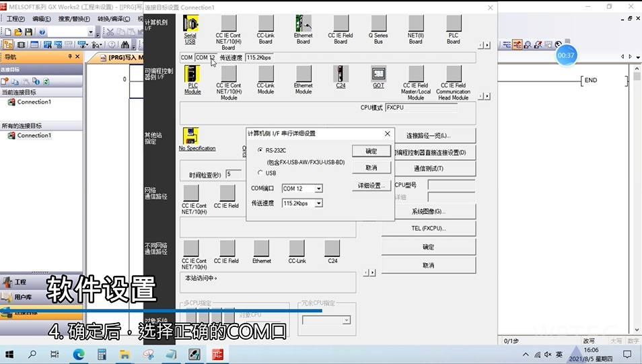The height and width of the screenshot is (364, 642).
Task: Open Windows Start menu
Action: point(9,354)
